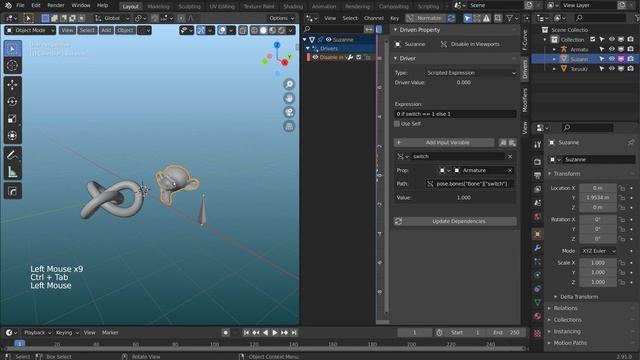
Task: Select the Add Cube tool
Action: click(x=12, y=191)
